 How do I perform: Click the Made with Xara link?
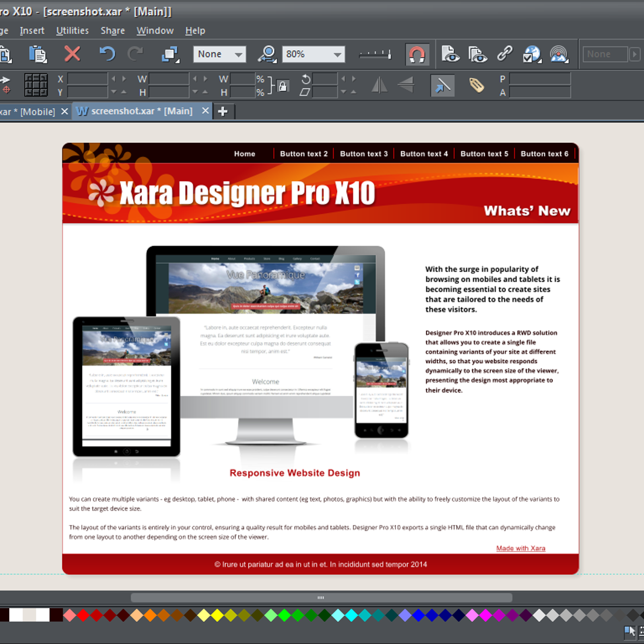click(521, 548)
